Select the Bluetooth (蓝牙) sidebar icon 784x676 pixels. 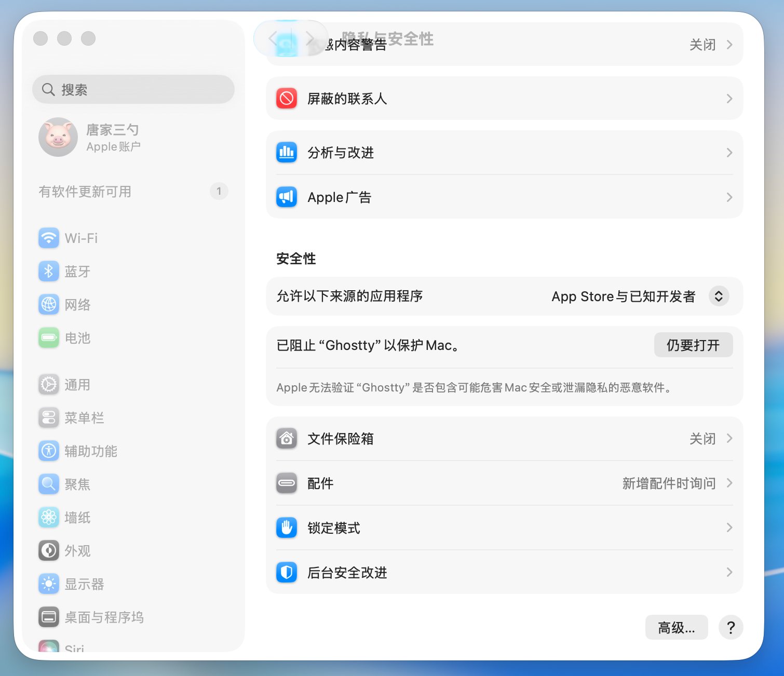tap(49, 271)
